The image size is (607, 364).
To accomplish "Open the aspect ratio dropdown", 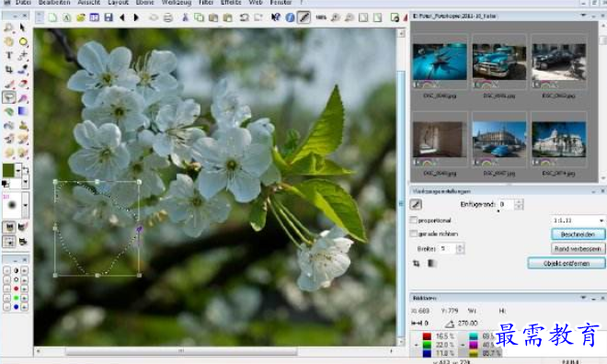I will (577, 220).
